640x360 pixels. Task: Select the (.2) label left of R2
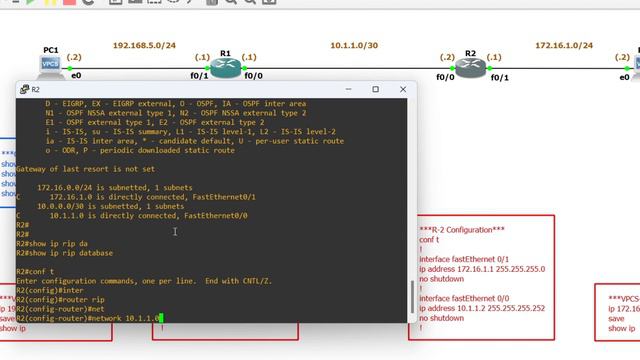(447, 57)
